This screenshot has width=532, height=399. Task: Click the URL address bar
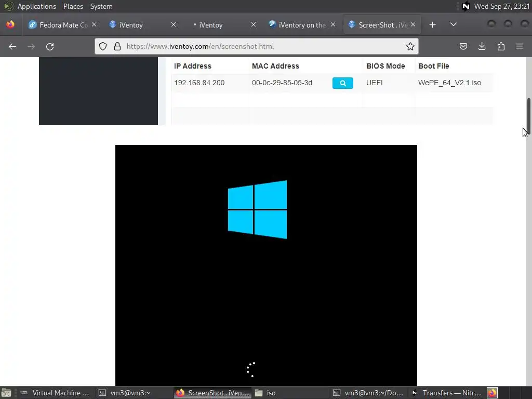[256, 46]
